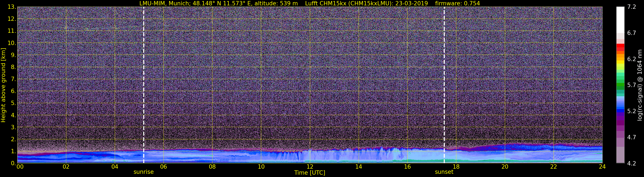Select the 'firmware: 0.754' text
This screenshot has width=644, height=177.
point(457,3)
